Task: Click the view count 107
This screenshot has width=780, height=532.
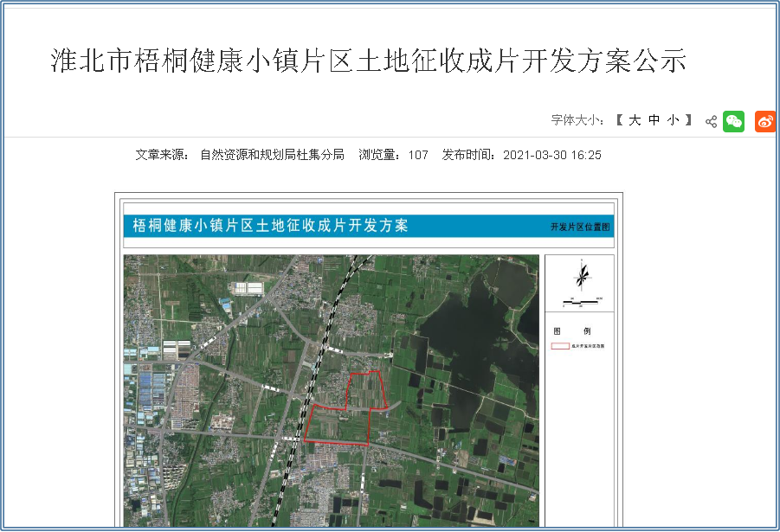Action: pos(418,155)
